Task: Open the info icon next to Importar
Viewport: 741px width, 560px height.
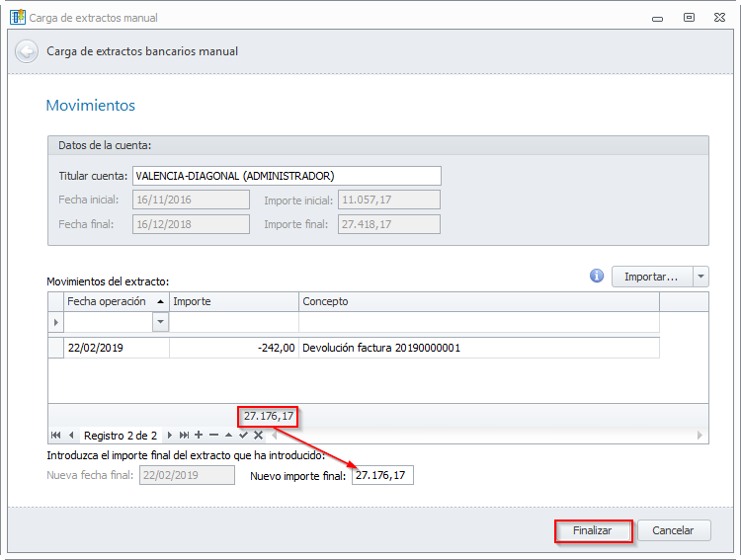Action: tap(597, 276)
